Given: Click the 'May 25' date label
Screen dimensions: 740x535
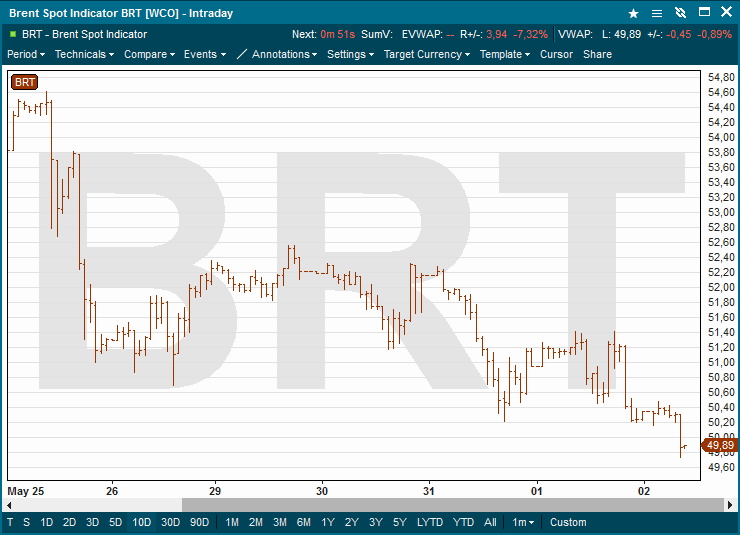Looking at the screenshot, I should tap(25, 491).
